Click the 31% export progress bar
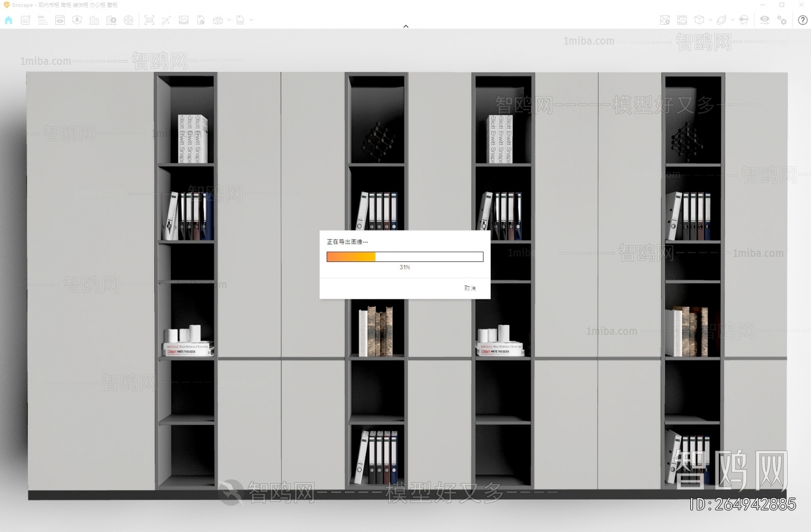The height and width of the screenshot is (532, 811). pyautogui.click(x=405, y=256)
